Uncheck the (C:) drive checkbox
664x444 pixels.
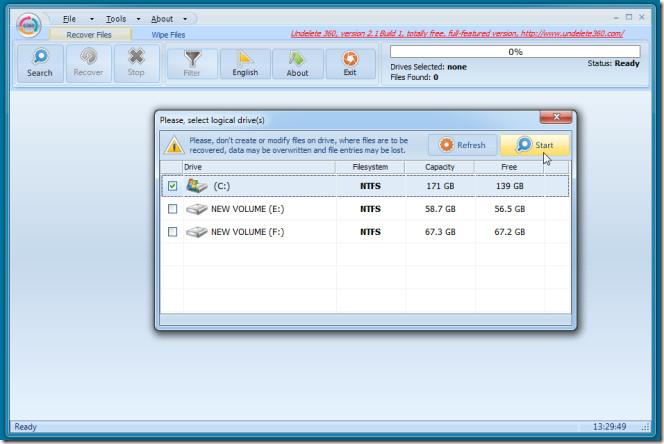(173, 186)
